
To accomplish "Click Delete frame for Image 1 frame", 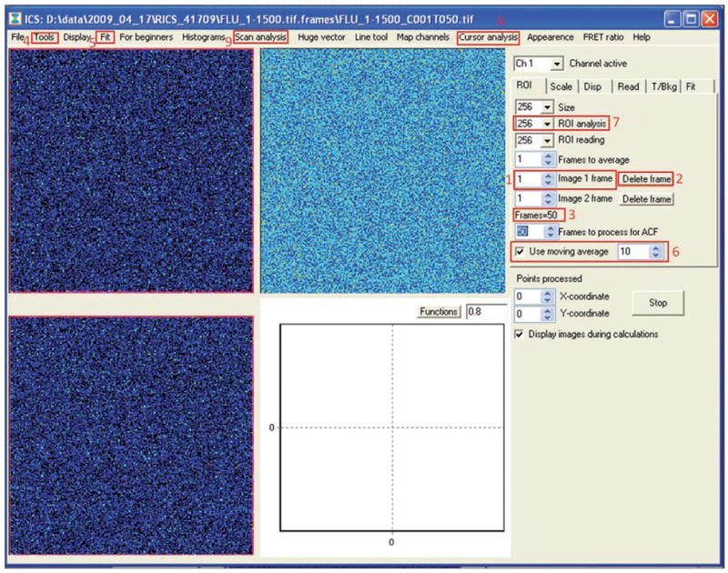I will coord(647,179).
